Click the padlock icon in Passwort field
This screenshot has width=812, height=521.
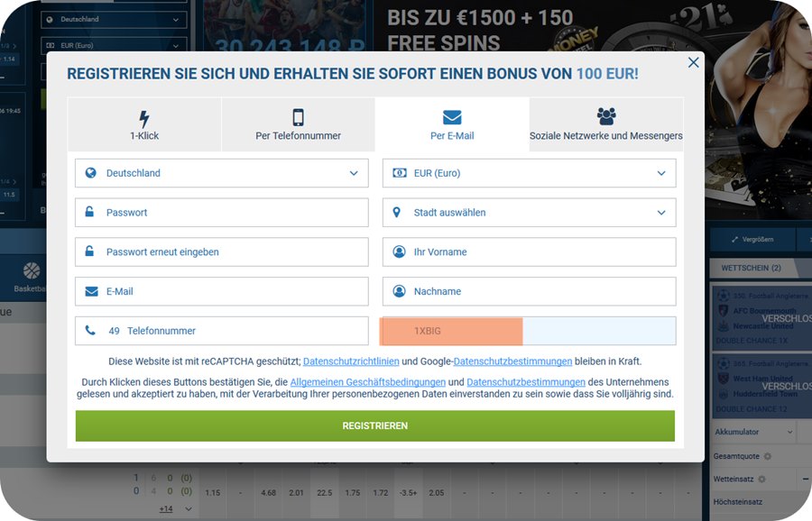tap(89, 212)
